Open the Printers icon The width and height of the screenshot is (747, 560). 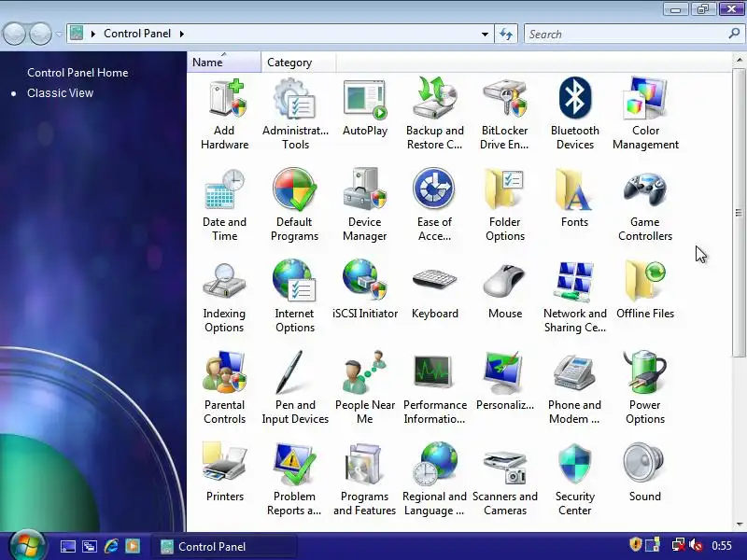tap(224, 473)
